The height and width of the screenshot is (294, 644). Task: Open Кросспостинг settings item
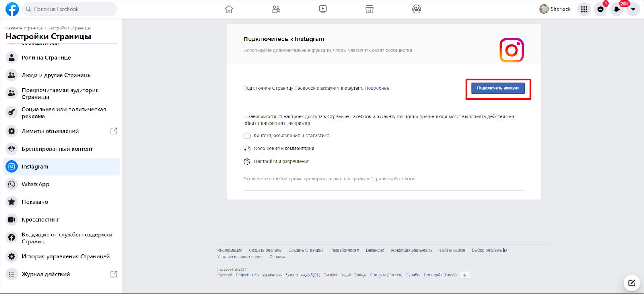point(61,220)
